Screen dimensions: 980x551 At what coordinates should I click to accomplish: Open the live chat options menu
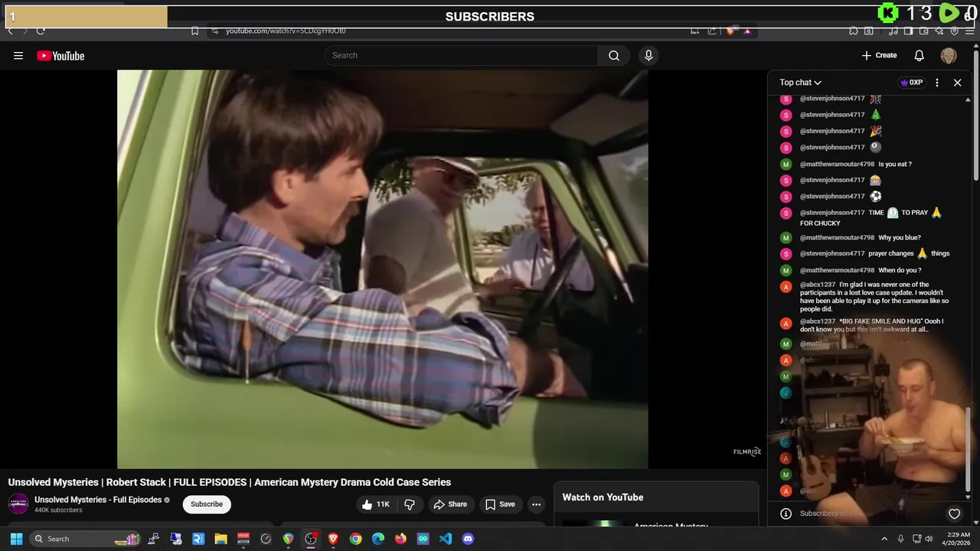pyautogui.click(x=937, y=82)
